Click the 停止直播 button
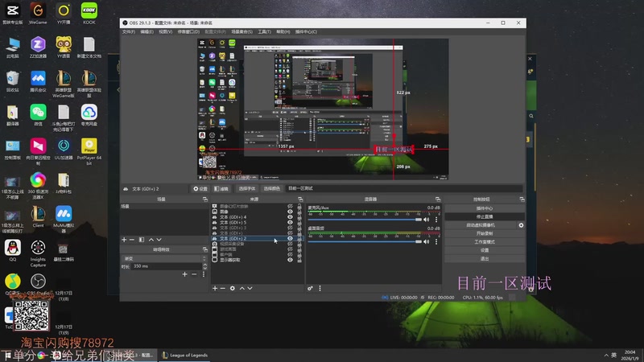The image size is (644, 362). 485,216
